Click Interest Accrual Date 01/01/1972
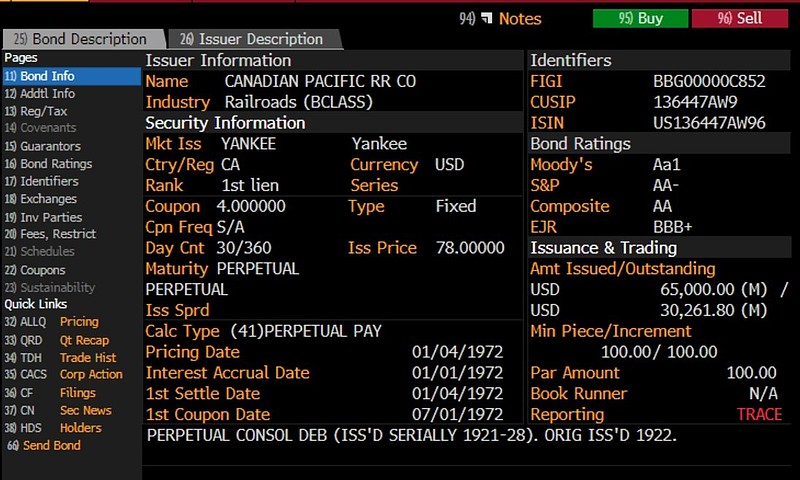Viewport: 800px width, 480px height. tap(457, 373)
